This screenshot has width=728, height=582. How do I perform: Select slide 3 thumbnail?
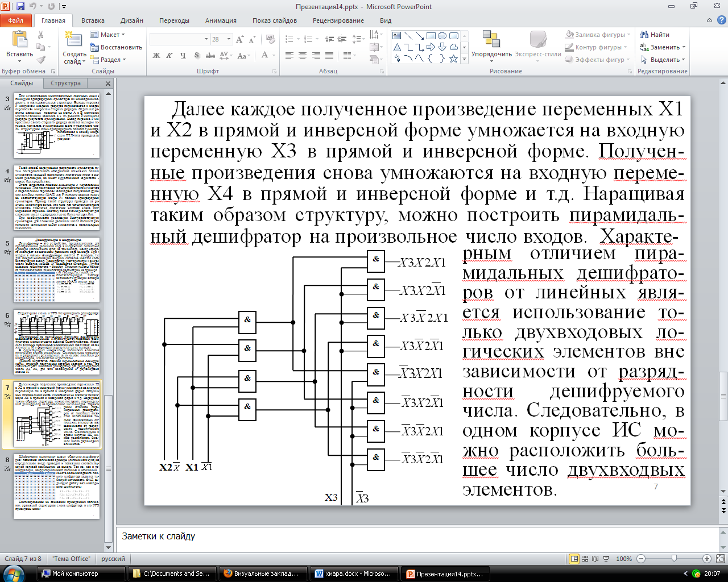[57, 126]
